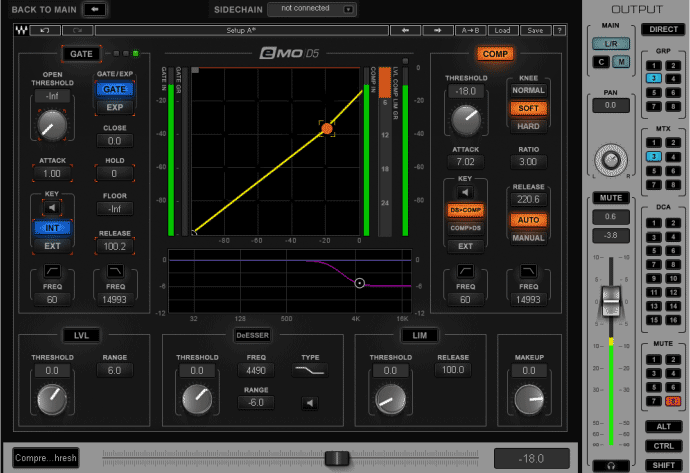Go to previous preset arrow
Screen dimensions: 690x473
pyautogui.click(x=405, y=30)
